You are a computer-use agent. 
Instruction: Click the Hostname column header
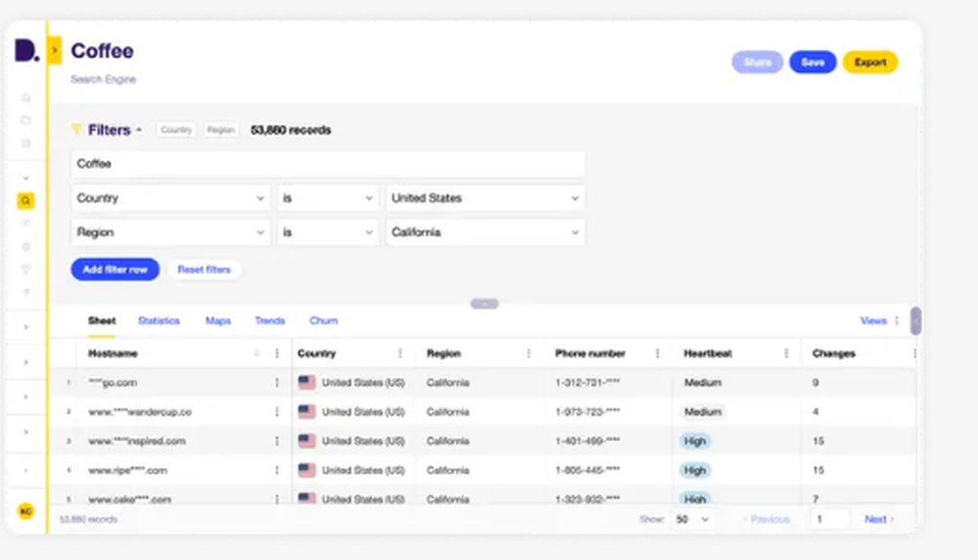pyautogui.click(x=112, y=354)
